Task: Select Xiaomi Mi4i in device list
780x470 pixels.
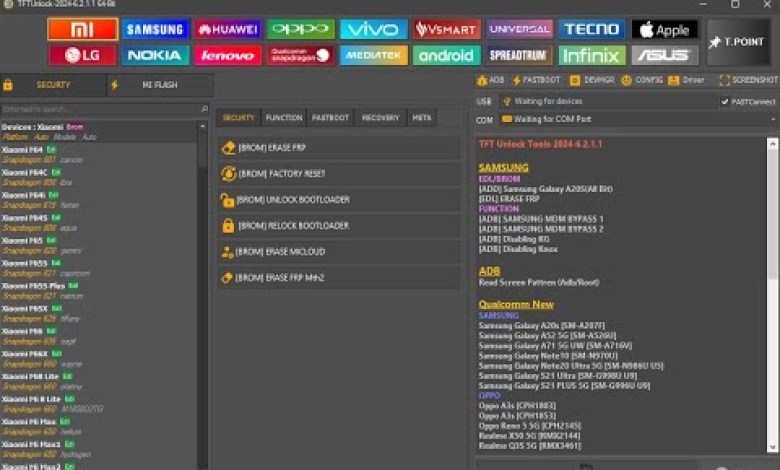Action: [98, 200]
